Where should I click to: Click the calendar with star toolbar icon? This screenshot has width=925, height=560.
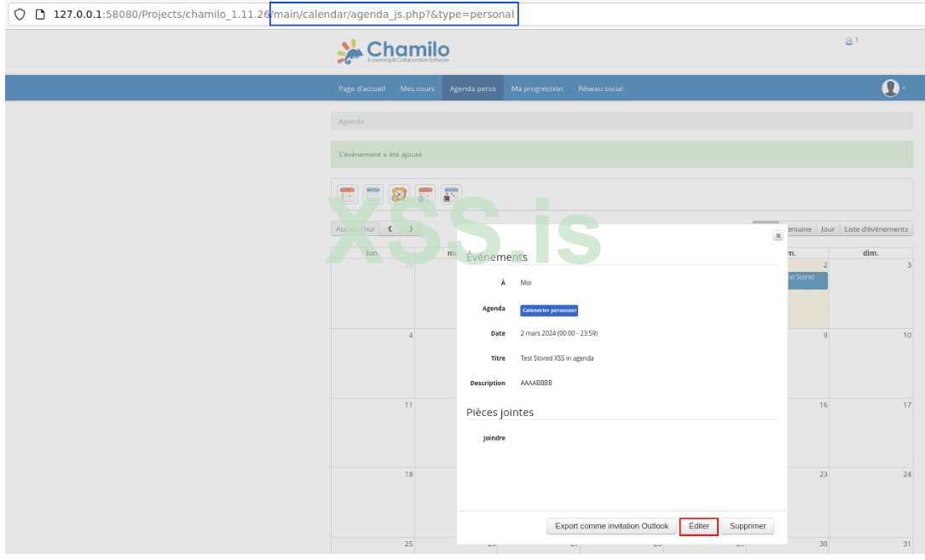[x=425, y=194]
